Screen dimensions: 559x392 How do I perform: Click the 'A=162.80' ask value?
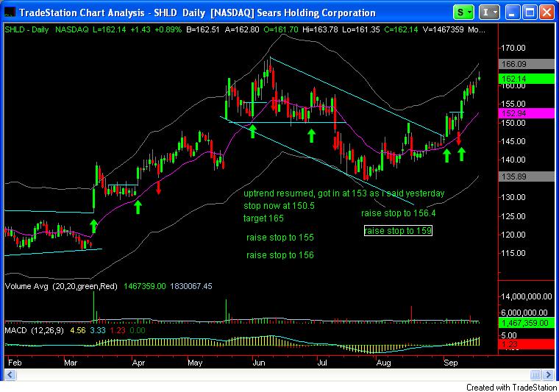(242, 29)
